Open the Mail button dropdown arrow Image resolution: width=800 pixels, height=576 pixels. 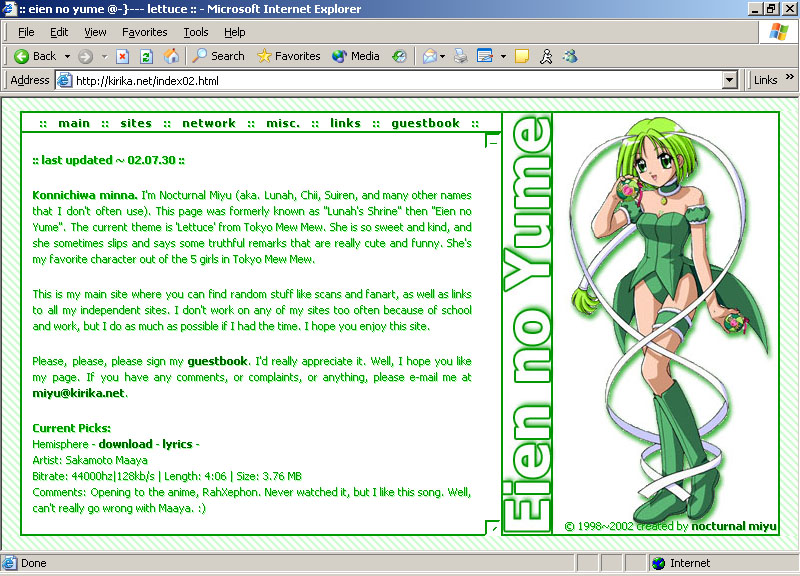click(x=444, y=56)
